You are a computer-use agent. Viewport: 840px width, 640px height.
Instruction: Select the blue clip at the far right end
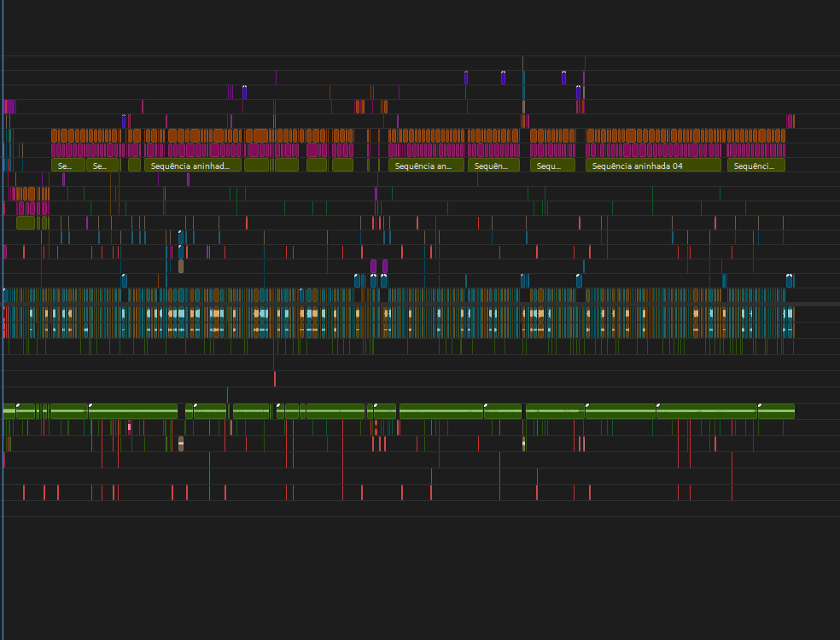pos(790,281)
